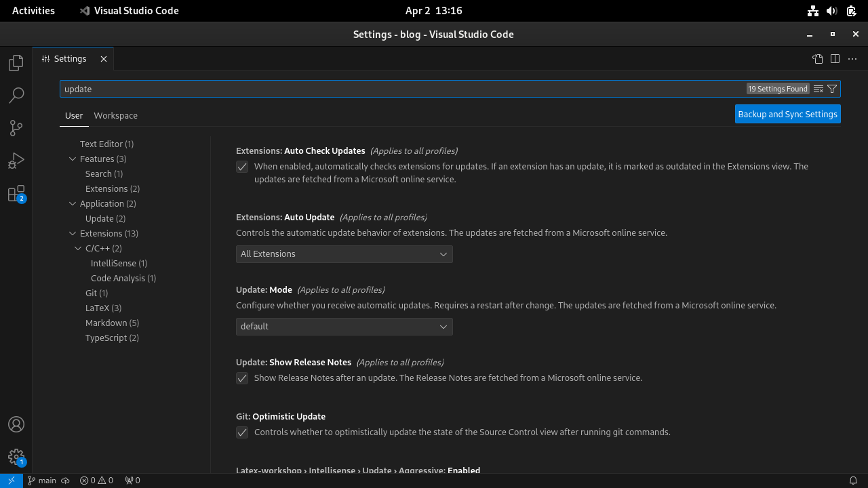Image resolution: width=868 pixels, height=488 pixels.
Task: Switch to the User settings tab
Action: coord(74,115)
